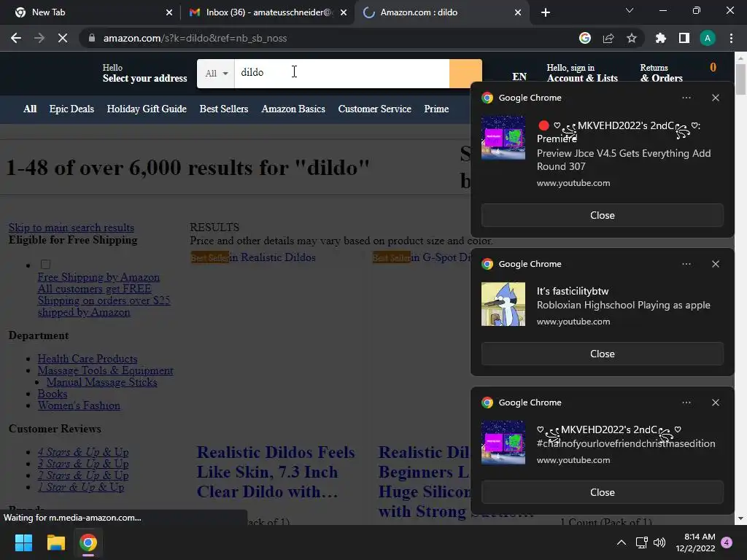
Task: Click Chrome icon in taskbar
Action: tap(88, 542)
